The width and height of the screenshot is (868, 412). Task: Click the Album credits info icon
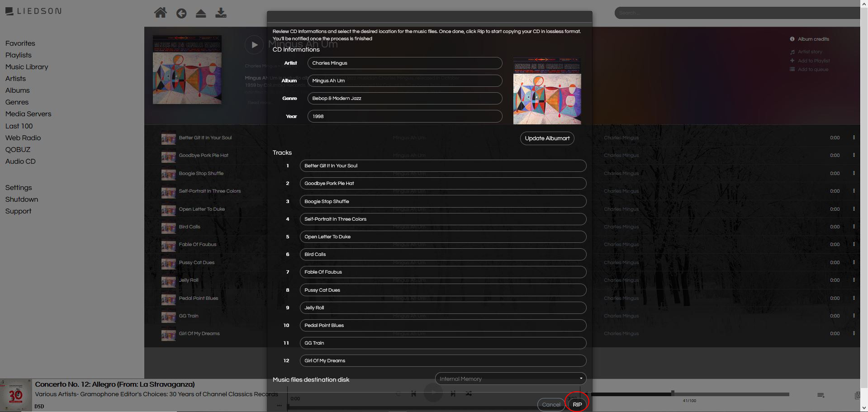click(x=792, y=39)
